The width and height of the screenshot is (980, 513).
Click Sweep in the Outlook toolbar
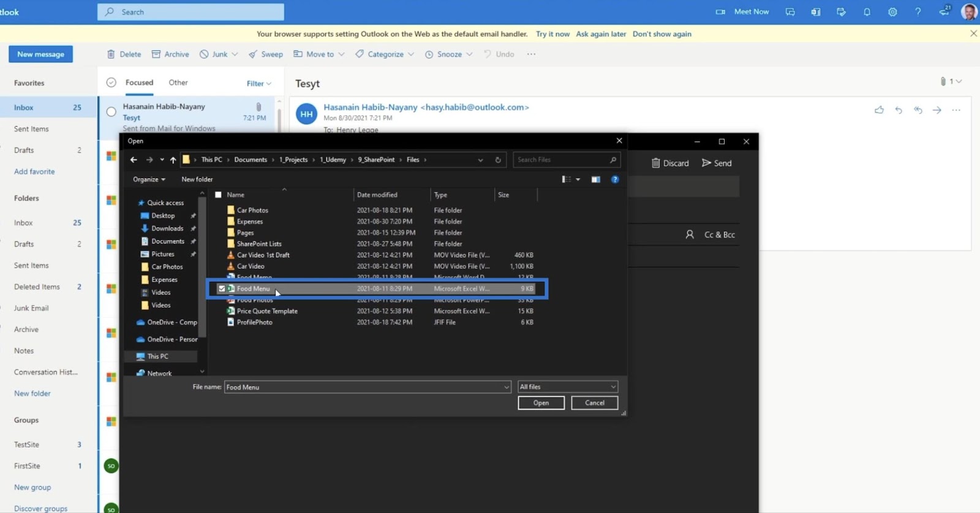266,54
